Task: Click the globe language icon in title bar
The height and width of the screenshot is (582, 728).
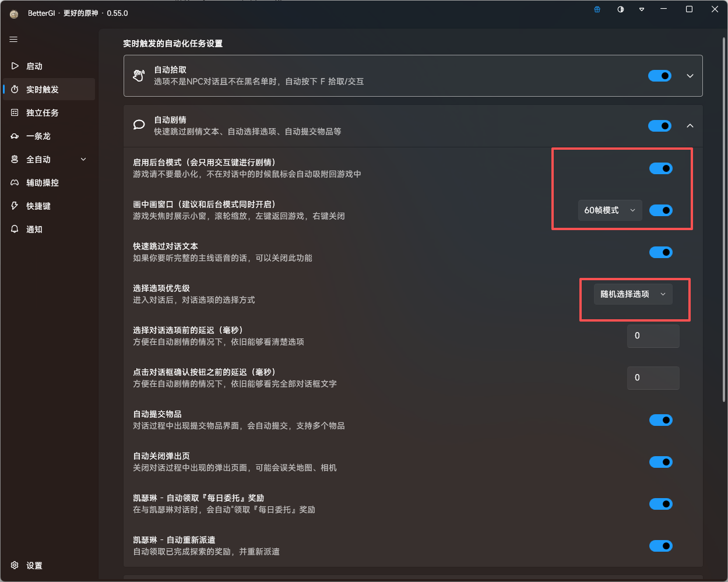Action: [597, 10]
